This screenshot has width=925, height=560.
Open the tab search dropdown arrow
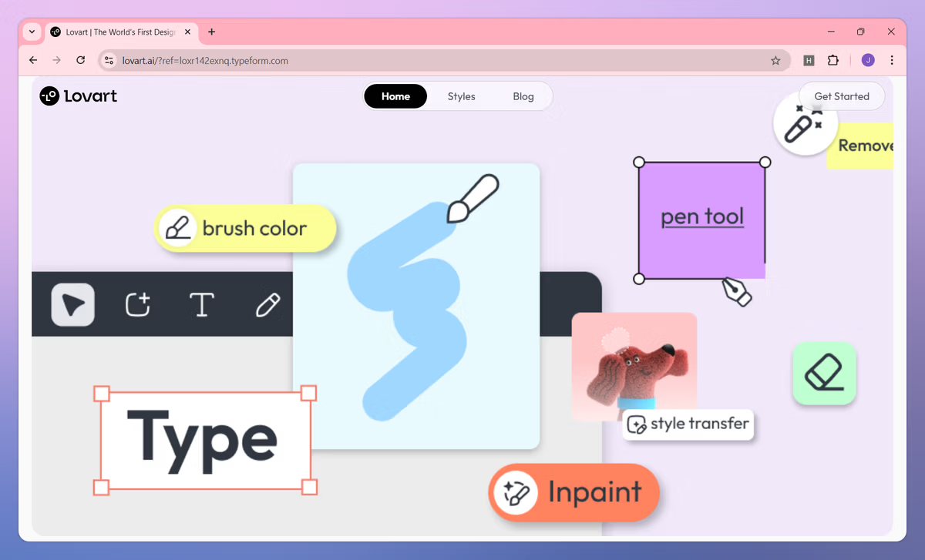32,32
